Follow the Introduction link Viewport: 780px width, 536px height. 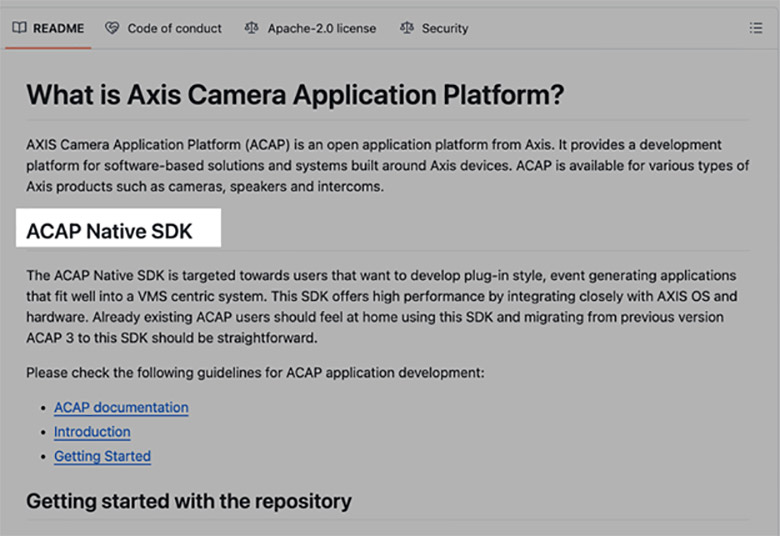pyautogui.click(x=92, y=432)
